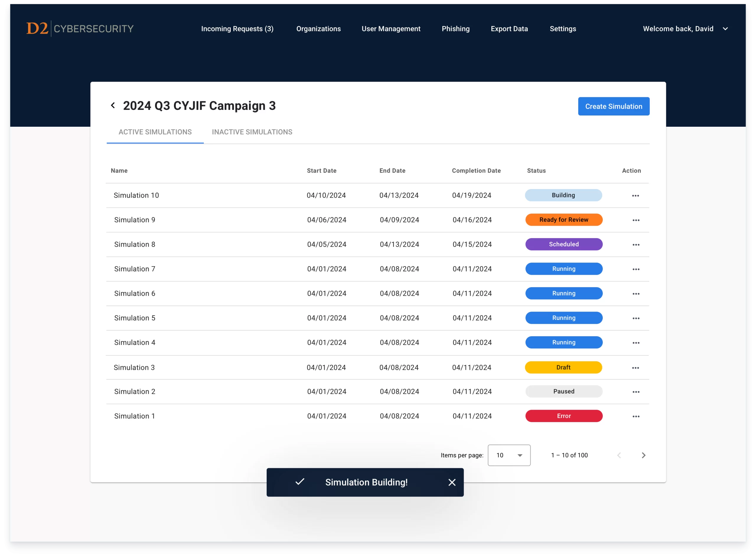Screen dimensions: 756x558
Task: Click the Start Date column header
Action: (x=321, y=170)
